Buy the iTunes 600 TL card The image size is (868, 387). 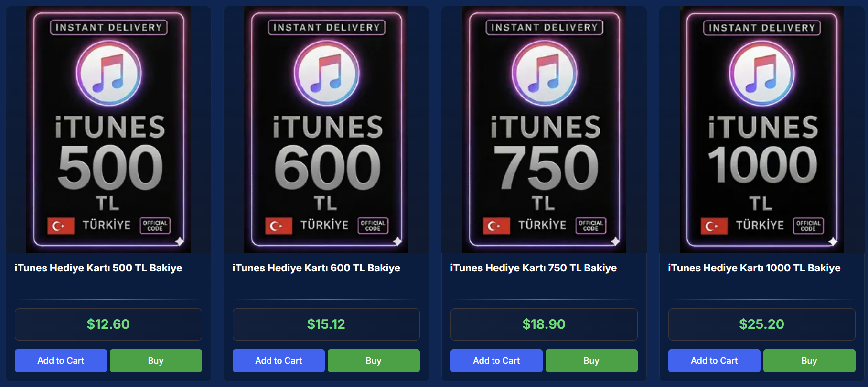point(374,361)
